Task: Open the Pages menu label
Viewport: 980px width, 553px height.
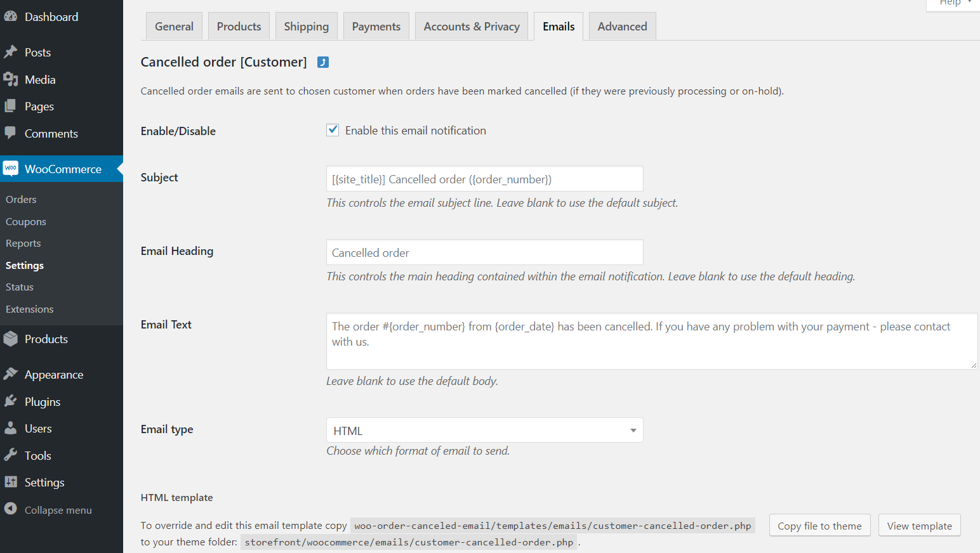Action: tap(39, 107)
